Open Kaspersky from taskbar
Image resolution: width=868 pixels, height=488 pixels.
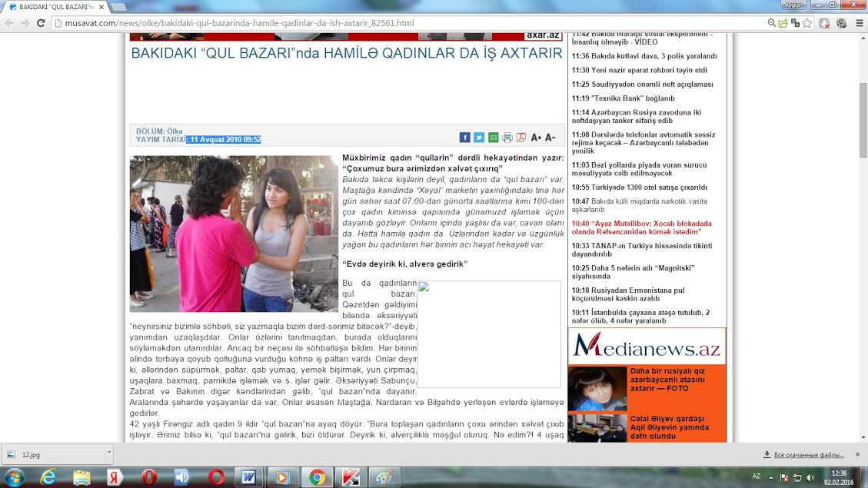[350, 477]
